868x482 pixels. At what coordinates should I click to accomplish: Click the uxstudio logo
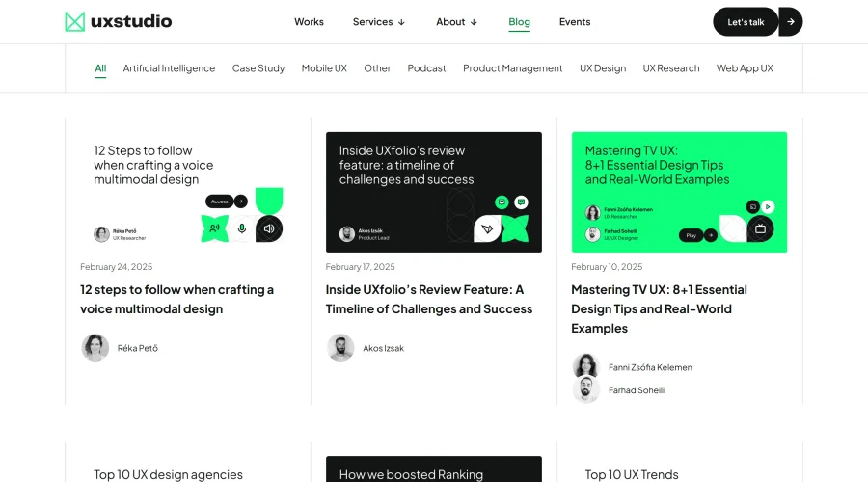119,21
